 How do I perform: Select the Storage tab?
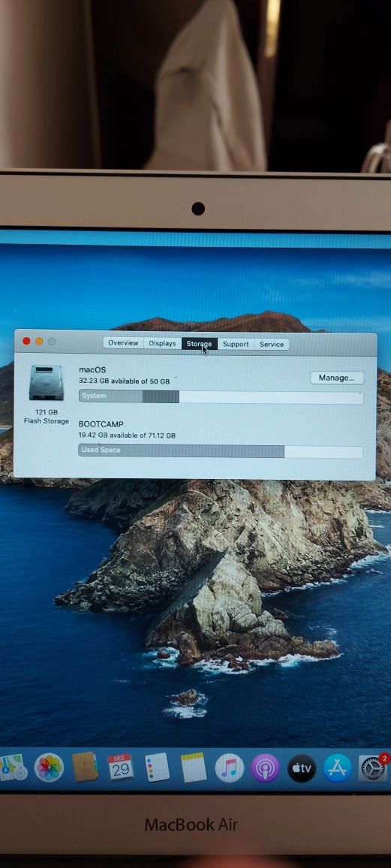pyautogui.click(x=199, y=344)
